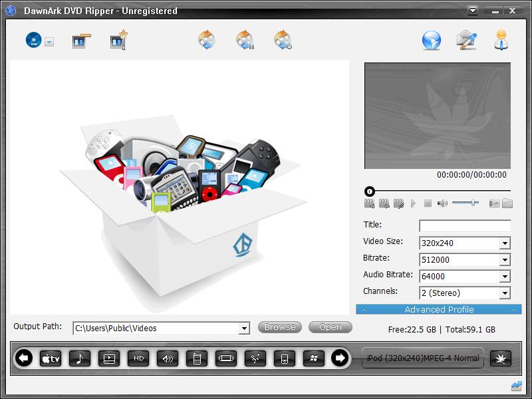Click the video preview screen
Image resolution: width=532 pixels, height=399 pixels.
pos(438,116)
